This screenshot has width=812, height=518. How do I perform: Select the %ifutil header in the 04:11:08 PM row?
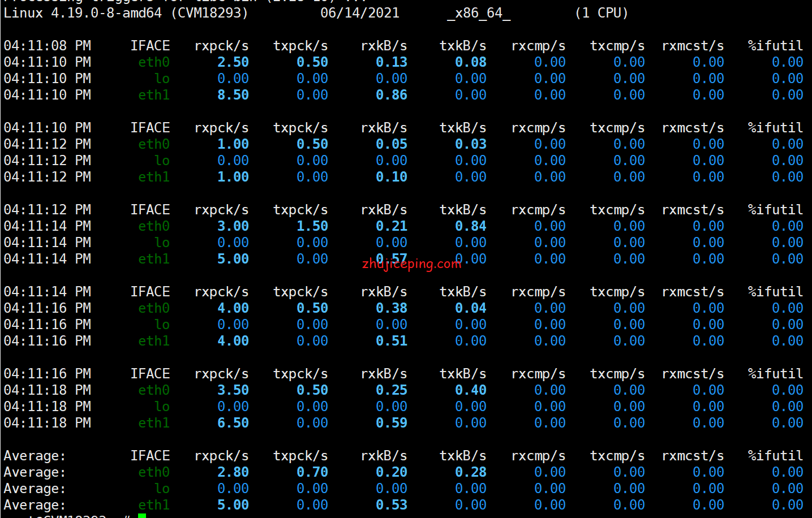[775, 46]
